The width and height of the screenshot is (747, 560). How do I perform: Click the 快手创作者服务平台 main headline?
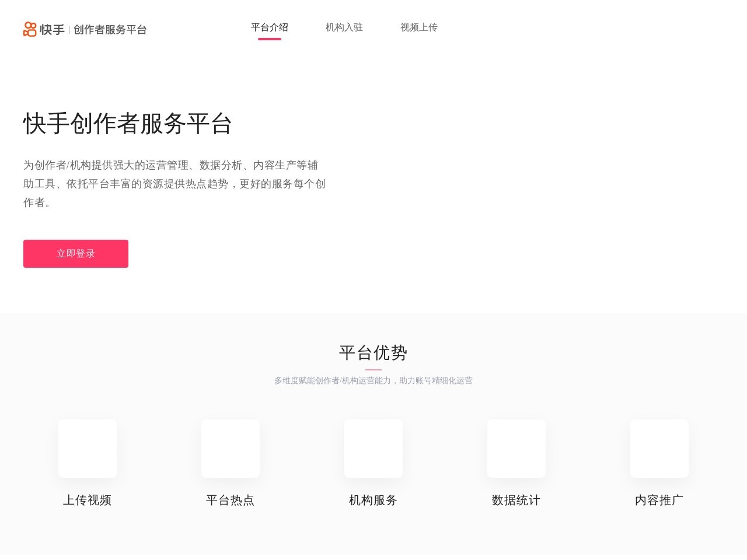[128, 124]
